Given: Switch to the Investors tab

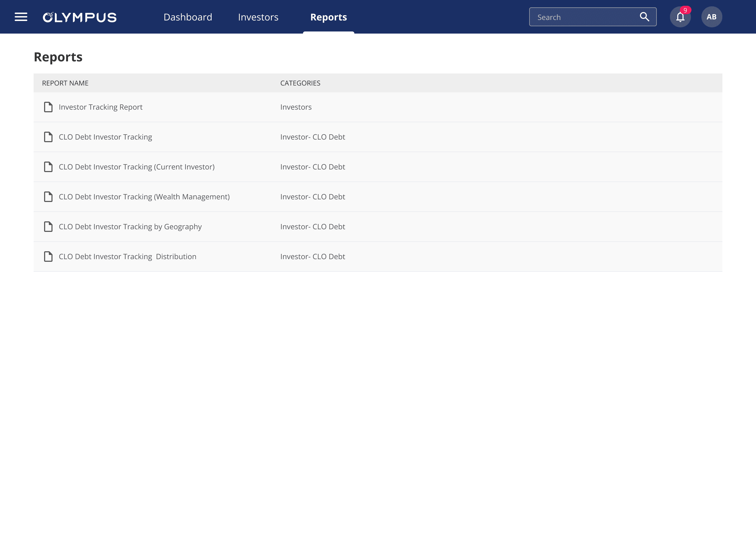Looking at the screenshot, I should [258, 17].
